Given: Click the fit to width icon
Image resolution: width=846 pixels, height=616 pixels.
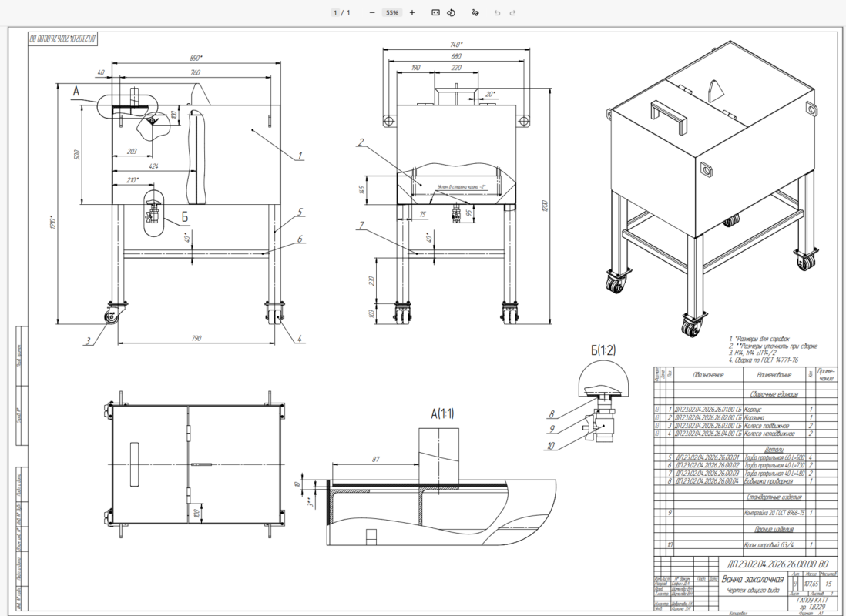Looking at the screenshot, I should pyautogui.click(x=435, y=12).
